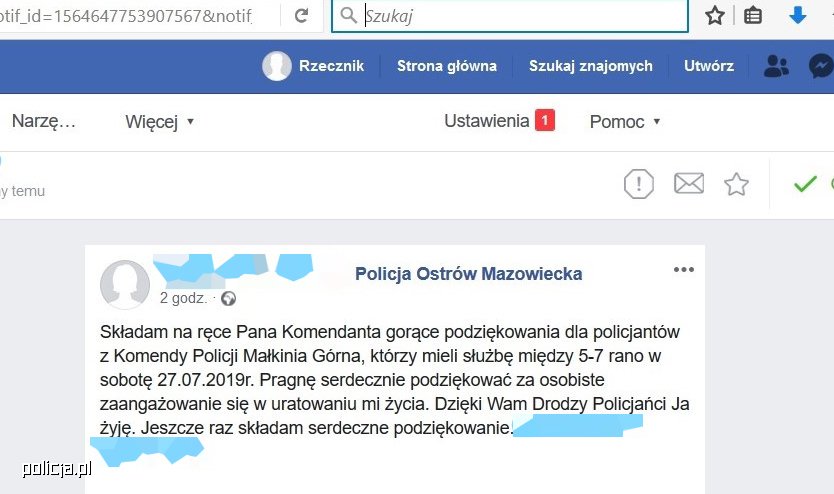Image resolution: width=834 pixels, height=494 pixels.
Task: Open the bookmarks list icon
Action: click(753, 15)
